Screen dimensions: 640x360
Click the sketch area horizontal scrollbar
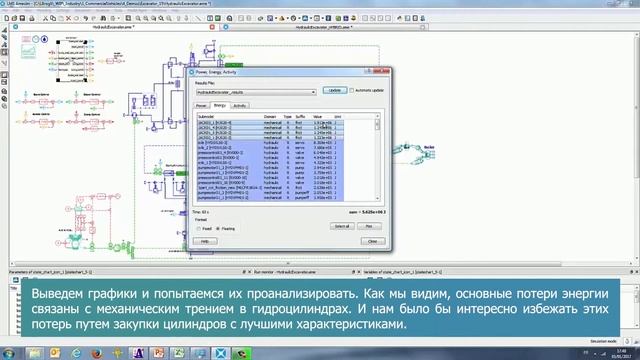tap(288, 264)
